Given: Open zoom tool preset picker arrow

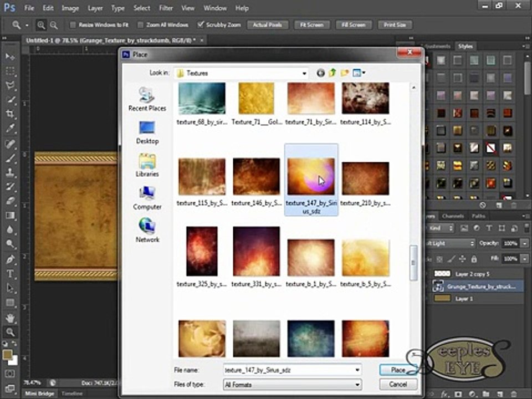Looking at the screenshot, I should point(27,25).
